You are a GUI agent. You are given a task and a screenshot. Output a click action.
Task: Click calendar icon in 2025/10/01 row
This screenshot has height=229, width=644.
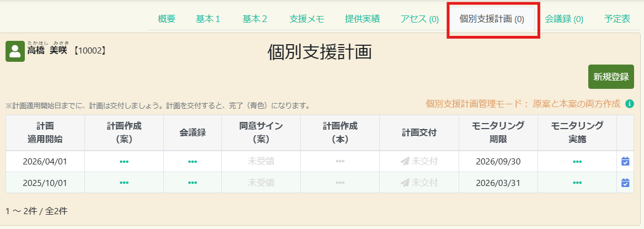pos(625,183)
